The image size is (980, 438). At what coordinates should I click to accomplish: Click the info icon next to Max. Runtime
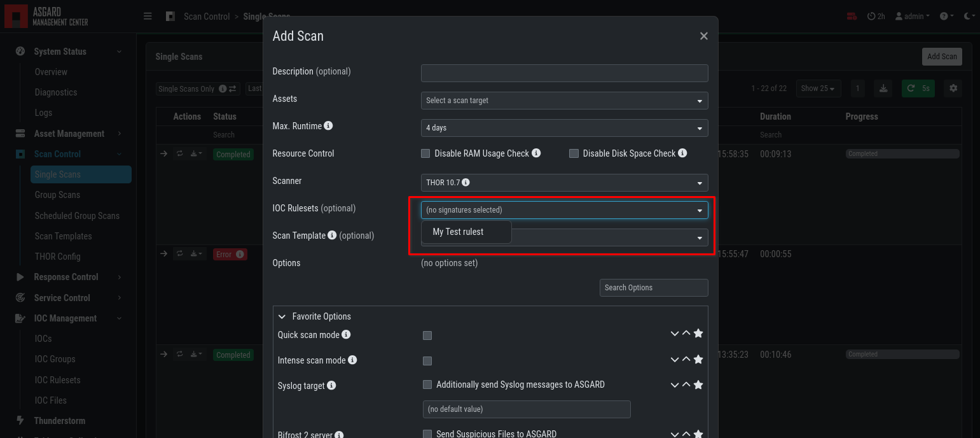tap(328, 126)
